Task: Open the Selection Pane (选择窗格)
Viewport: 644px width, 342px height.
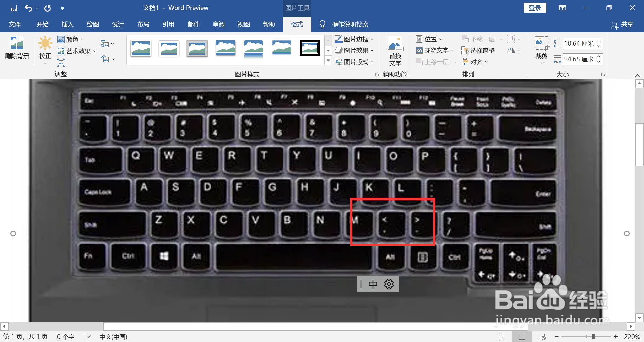Action: coord(478,50)
